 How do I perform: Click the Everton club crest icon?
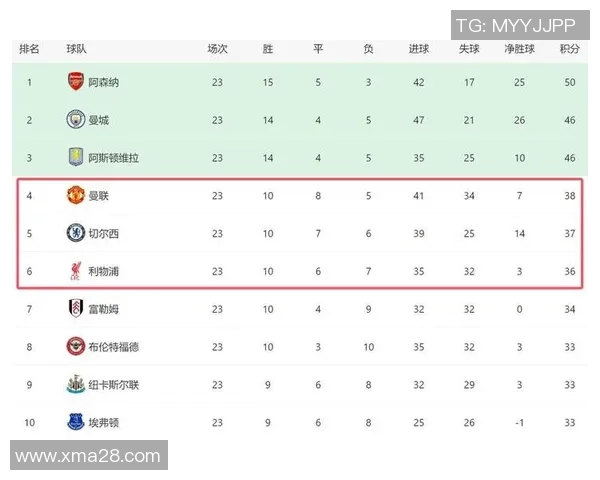[x=76, y=422]
